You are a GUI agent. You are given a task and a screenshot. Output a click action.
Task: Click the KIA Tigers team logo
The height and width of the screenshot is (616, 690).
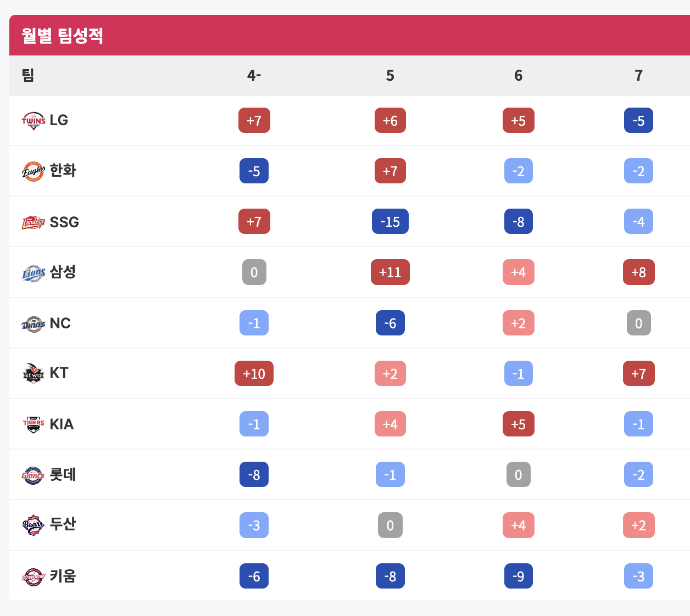pos(34,424)
